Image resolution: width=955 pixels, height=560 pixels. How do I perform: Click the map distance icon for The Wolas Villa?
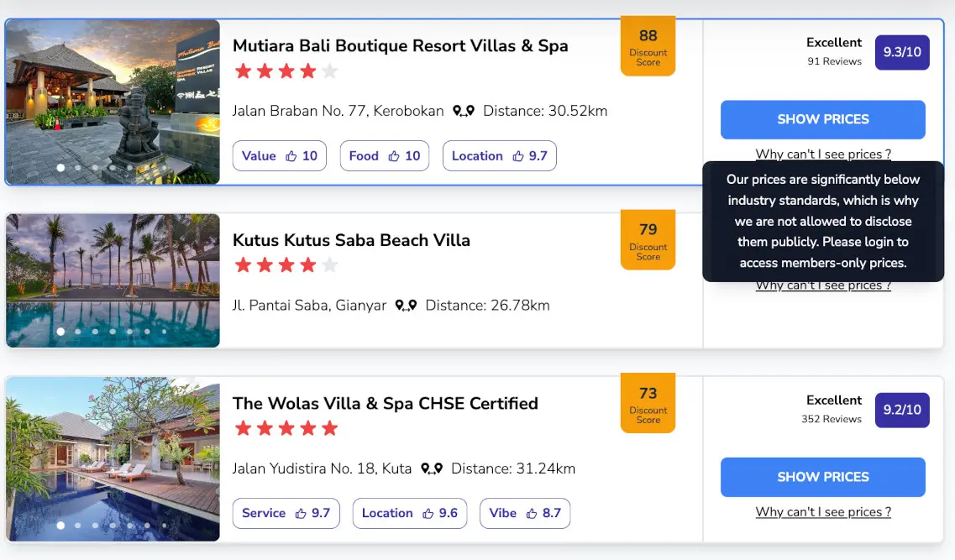click(x=432, y=468)
